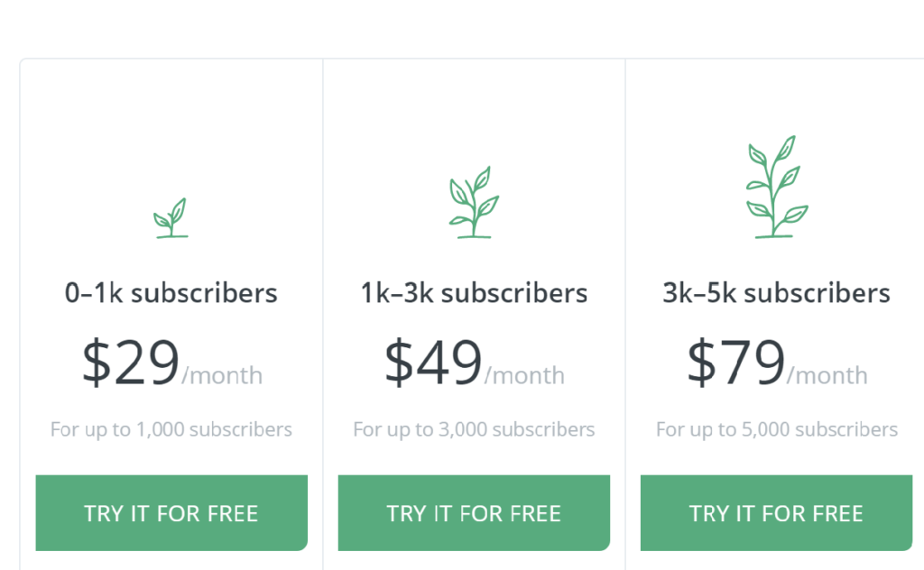924x570 pixels.
Task: Click the $29 price amount
Action: [130, 362]
